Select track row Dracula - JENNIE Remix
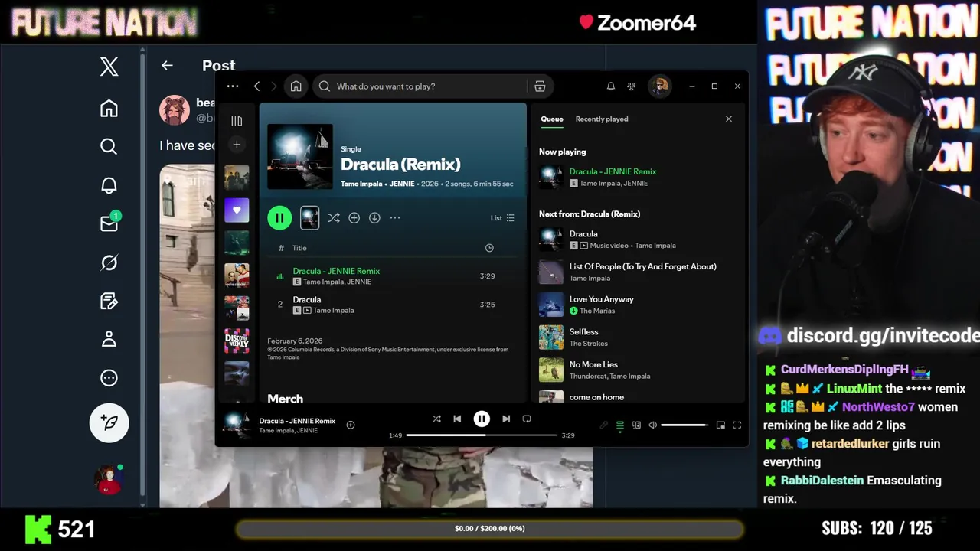 393,276
